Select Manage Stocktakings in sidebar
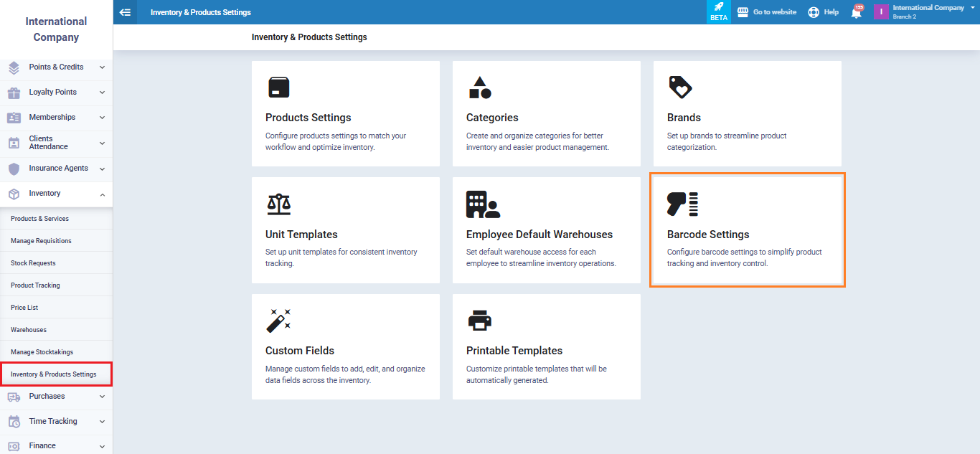 [x=42, y=352]
